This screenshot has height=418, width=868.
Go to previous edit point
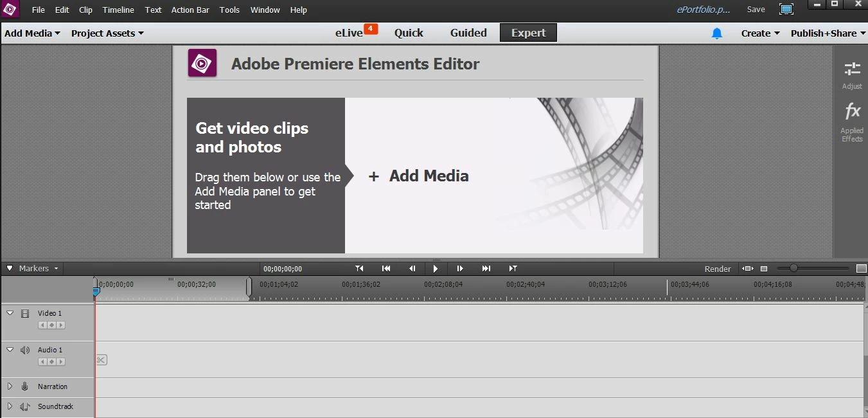point(359,268)
